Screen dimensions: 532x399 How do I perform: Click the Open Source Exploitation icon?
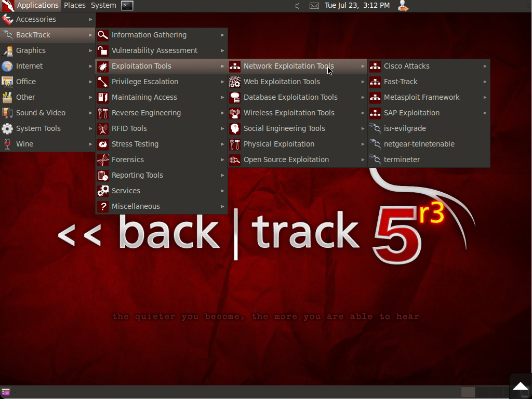pyautogui.click(x=235, y=160)
